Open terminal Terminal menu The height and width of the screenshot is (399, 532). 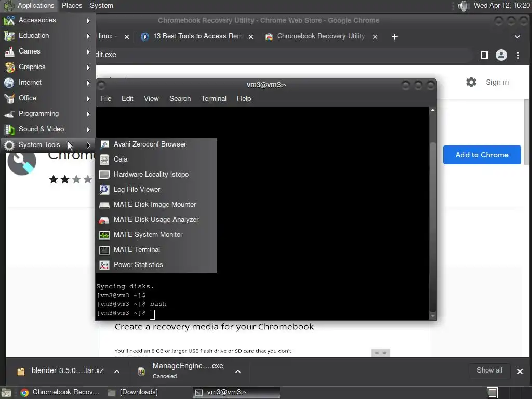pos(214,98)
